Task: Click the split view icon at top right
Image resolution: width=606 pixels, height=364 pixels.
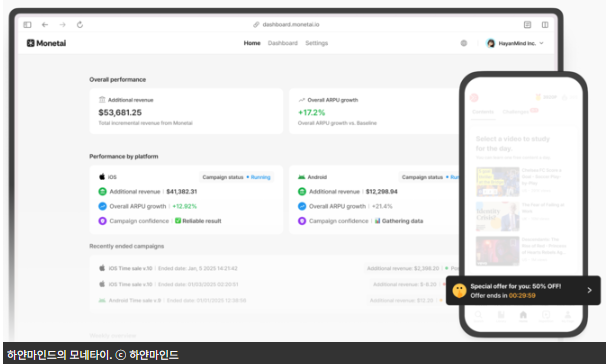Action: (545, 25)
